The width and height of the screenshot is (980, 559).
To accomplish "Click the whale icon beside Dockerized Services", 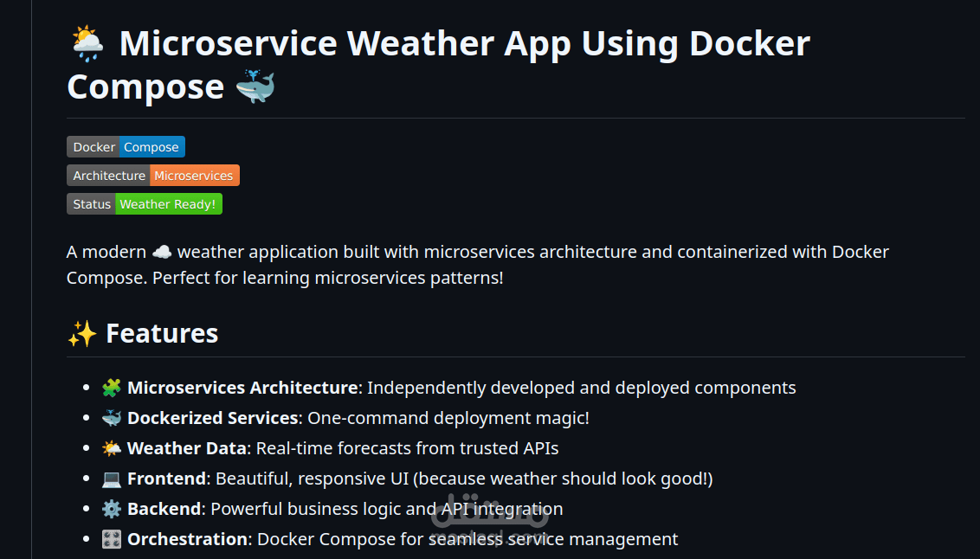I will pyautogui.click(x=111, y=417).
